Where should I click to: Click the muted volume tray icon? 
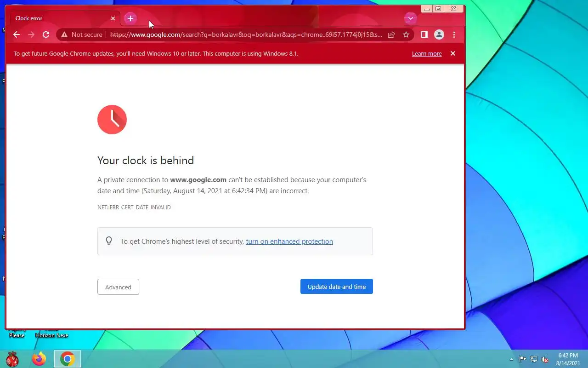pyautogui.click(x=545, y=359)
